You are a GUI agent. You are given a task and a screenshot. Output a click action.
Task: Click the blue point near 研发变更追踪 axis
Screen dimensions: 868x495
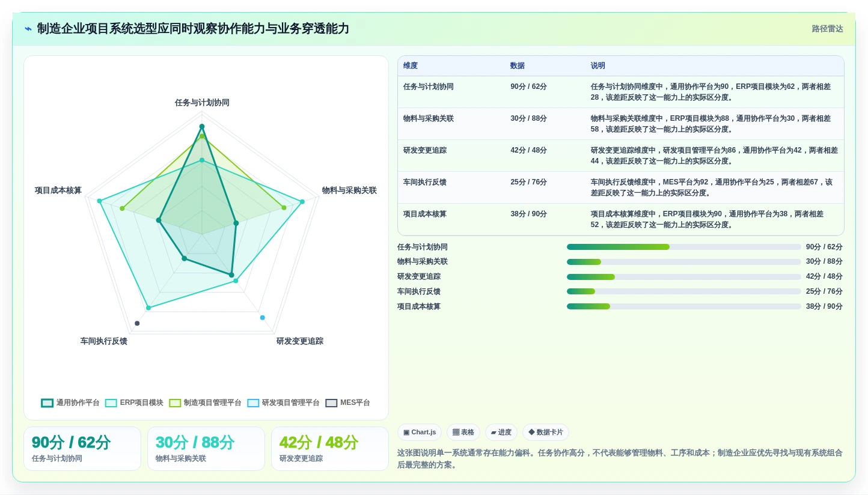[x=263, y=317]
